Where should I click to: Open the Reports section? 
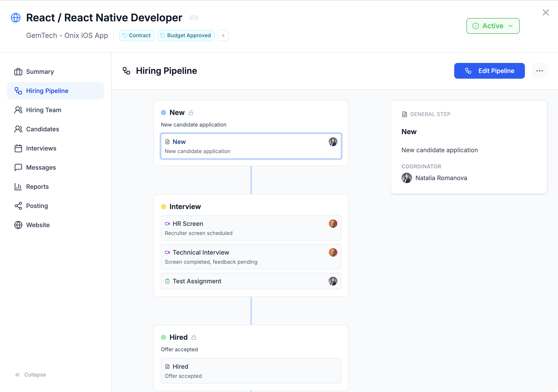pos(37,187)
